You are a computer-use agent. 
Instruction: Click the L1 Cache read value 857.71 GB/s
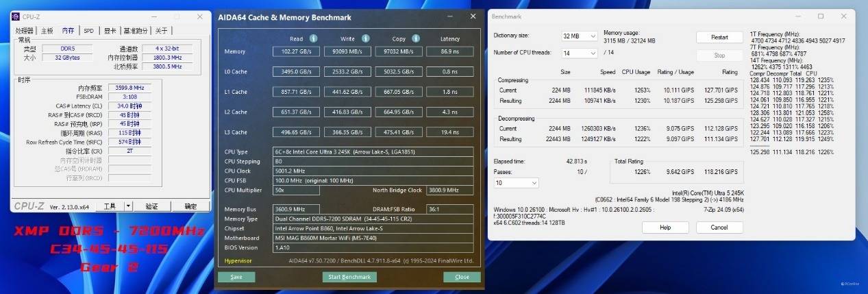click(296, 91)
